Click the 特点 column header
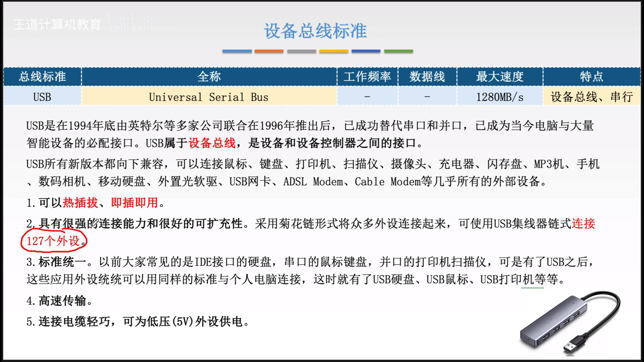 point(592,76)
